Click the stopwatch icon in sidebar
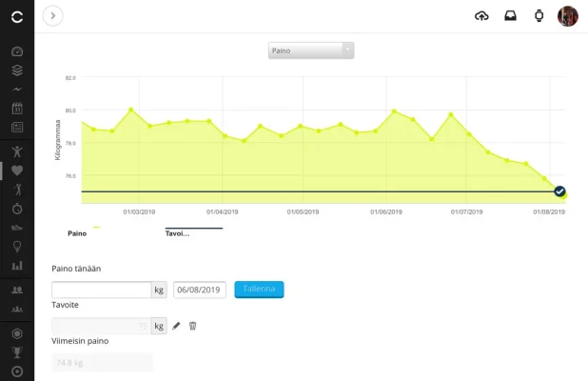This screenshot has width=588, height=381. pos(17,208)
